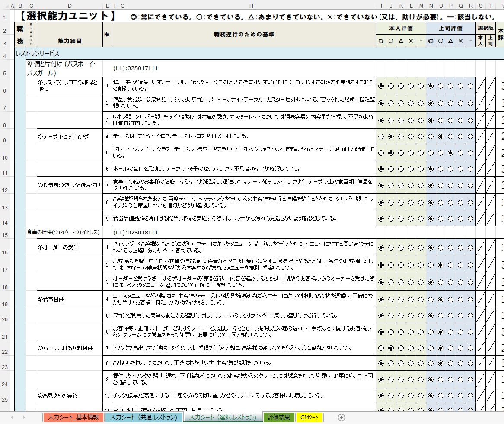504x424 pixels.
Task: Click header 職務遂行のための基準
Action: [x=244, y=35]
